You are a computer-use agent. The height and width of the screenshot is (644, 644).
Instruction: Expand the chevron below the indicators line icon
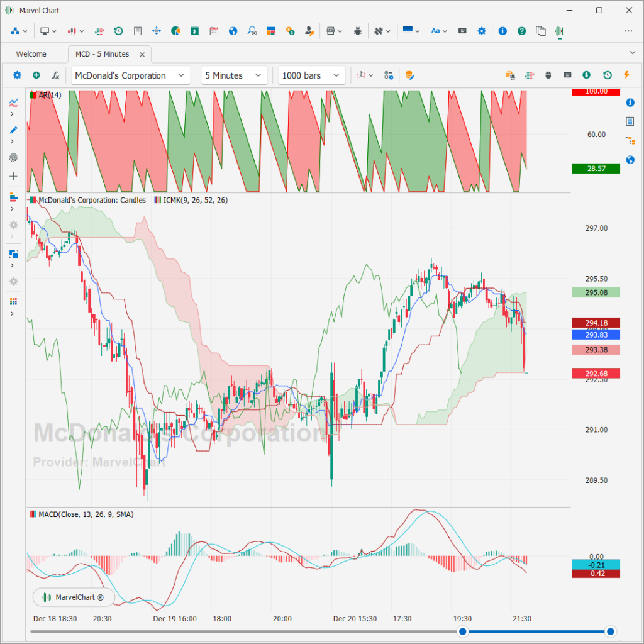click(13, 114)
